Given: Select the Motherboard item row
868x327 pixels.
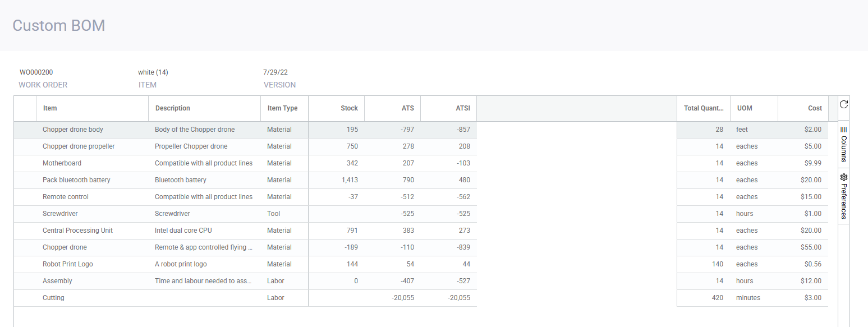Looking at the screenshot, I should point(62,163).
